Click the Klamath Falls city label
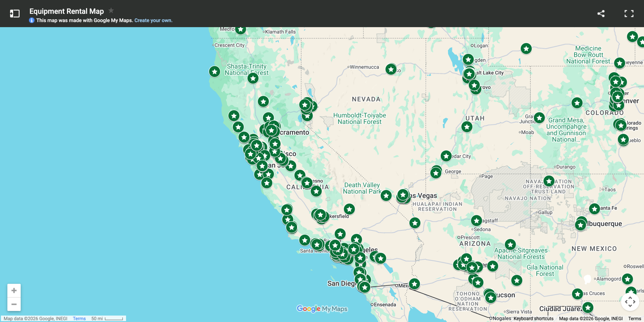The image size is (644, 322). [x=280, y=32]
